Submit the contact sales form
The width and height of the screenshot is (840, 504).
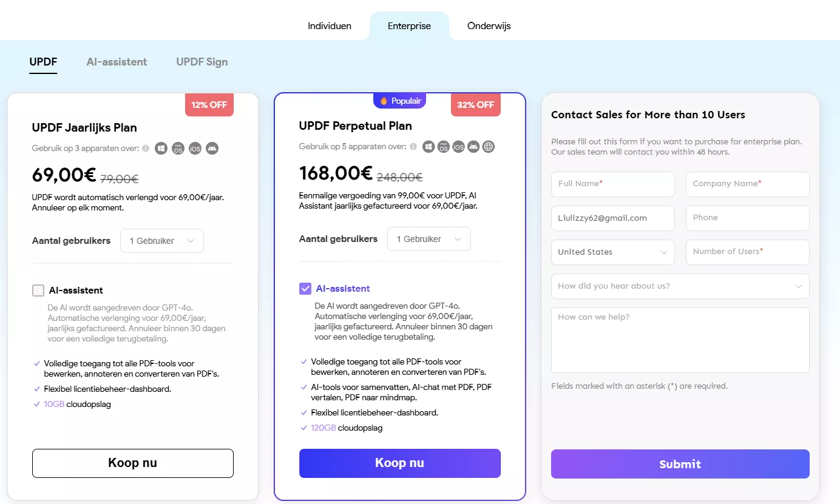point(680,464)
